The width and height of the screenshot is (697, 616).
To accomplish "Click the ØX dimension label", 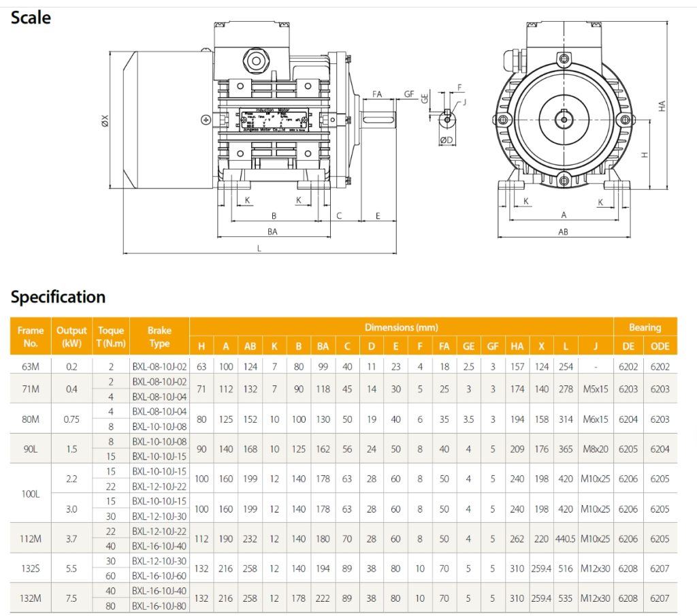I will pos(104,120).
